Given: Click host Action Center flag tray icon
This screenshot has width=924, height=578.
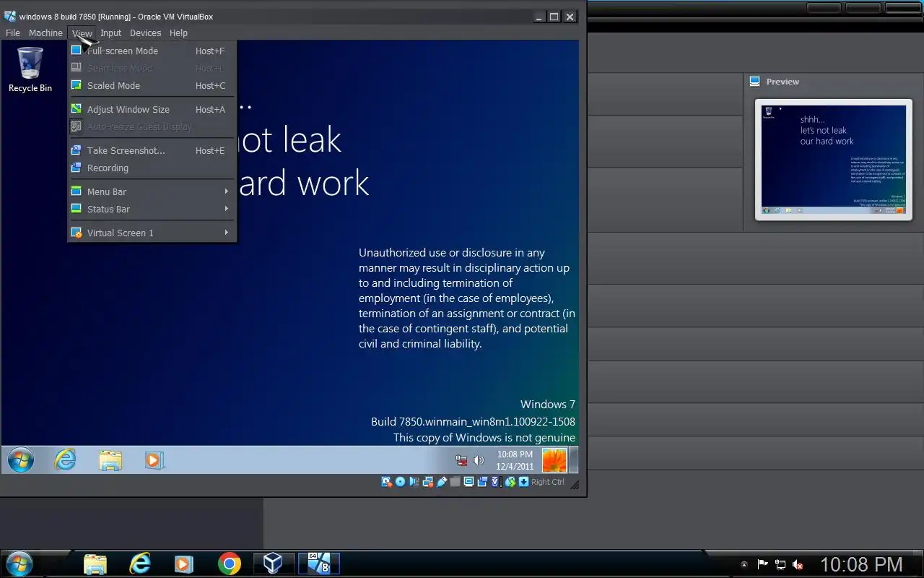Looking at the screenshot, I should coord(762,564).
